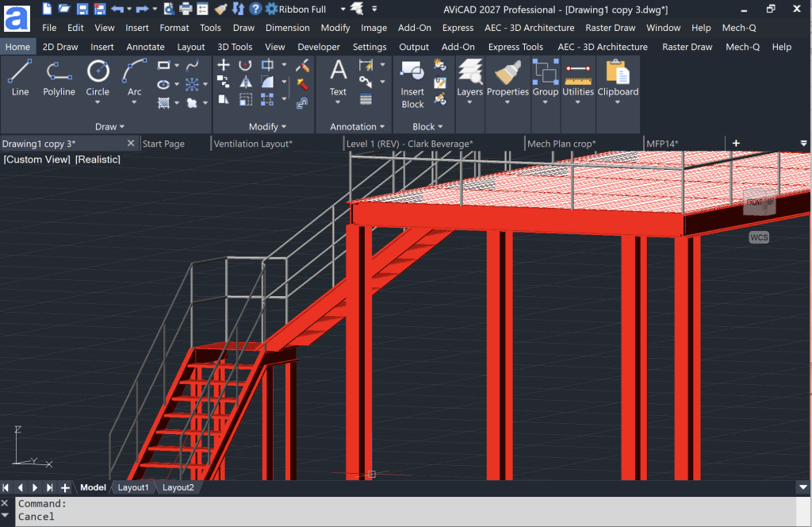Open the Group panel dropdown
The image size is (812, 527).
click(x=546, y=102)
